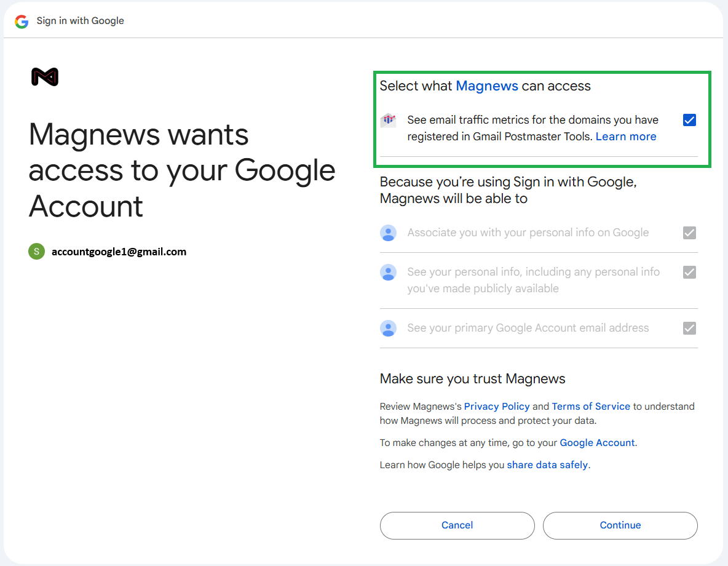The height and width of the screenshot is (566, 728).
Task: Click person icon beside primary email address
Action: point(388,328)
